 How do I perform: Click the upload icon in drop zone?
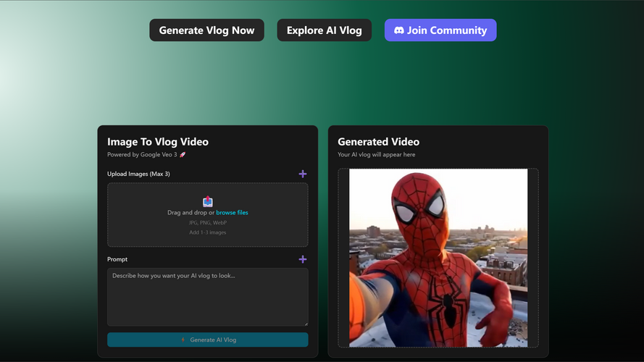[x=208, y=201]
